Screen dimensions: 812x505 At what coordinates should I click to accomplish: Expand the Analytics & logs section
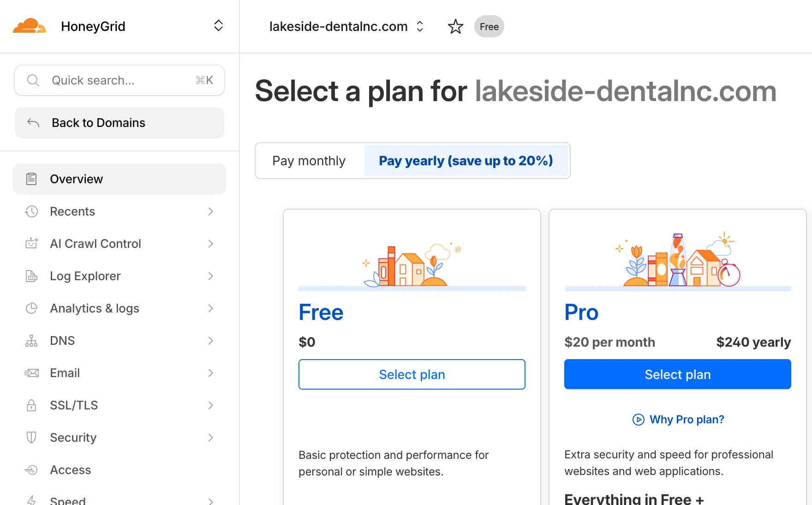[x=94, y=308]
